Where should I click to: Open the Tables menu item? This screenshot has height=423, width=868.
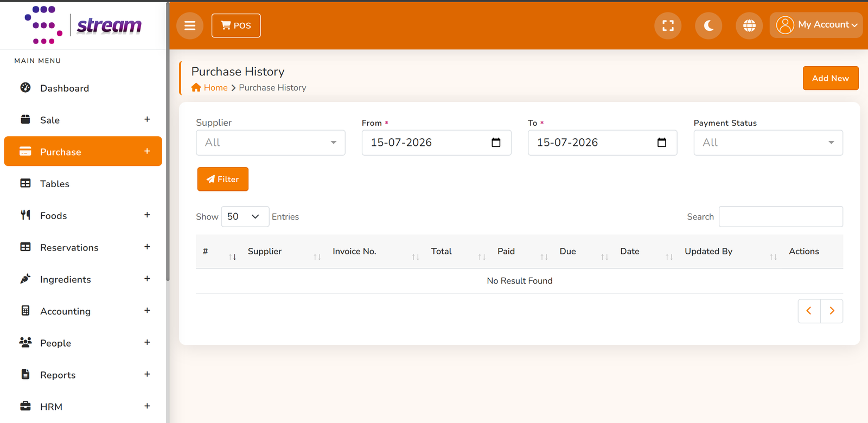[x=83, y=183]
